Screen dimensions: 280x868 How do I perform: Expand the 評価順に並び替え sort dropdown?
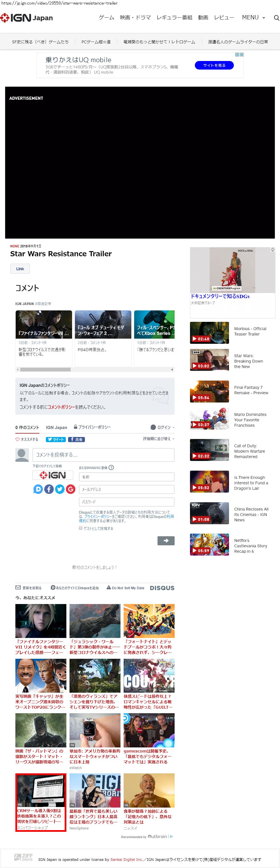coord(158,439)
